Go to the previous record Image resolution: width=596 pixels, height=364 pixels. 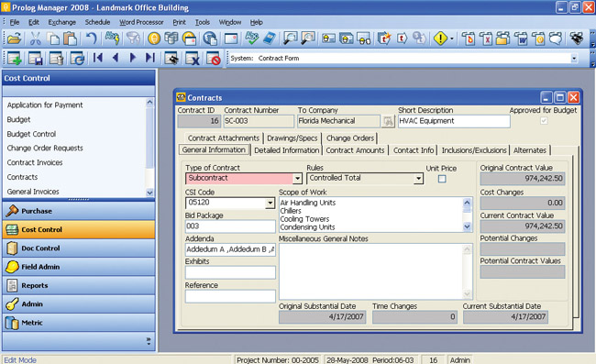coord(116,58)
